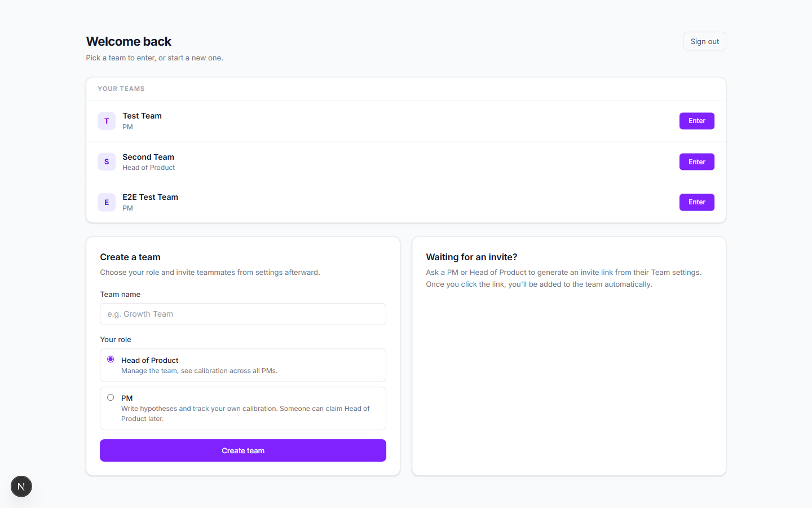The height and width of the screenshot is (508, 812).
Task: Click the Test Team name text
Action: click(142, 116)
